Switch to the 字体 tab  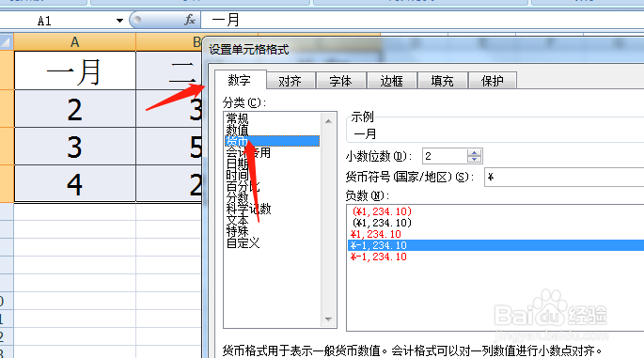[x=341, y=81]
